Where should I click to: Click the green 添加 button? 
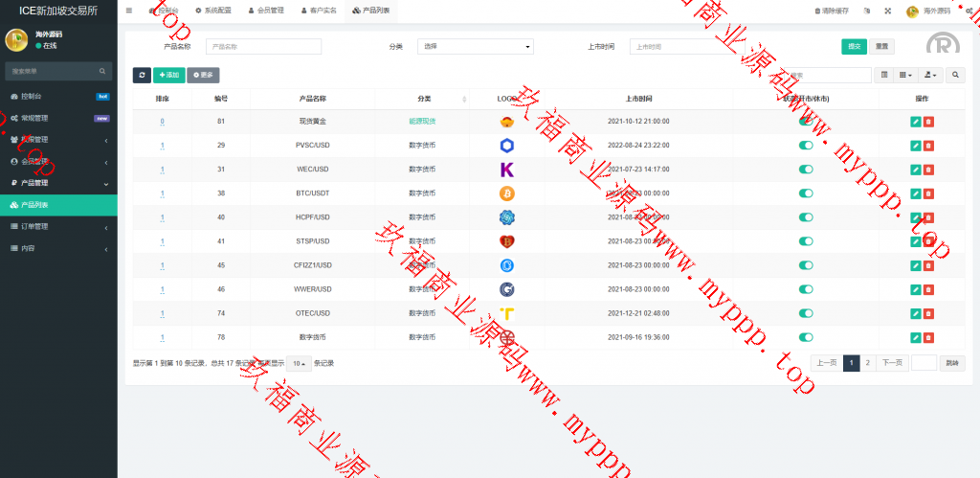tap(168, 75)
